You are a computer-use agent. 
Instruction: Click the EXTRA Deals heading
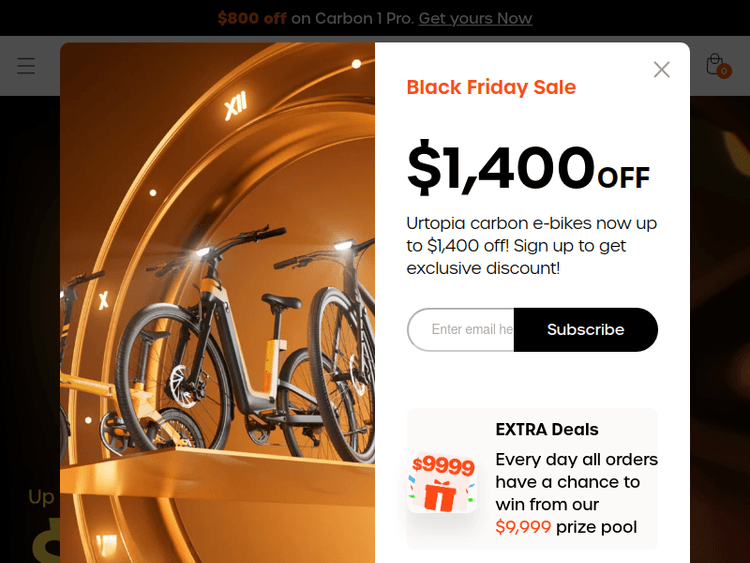(547, 429)
